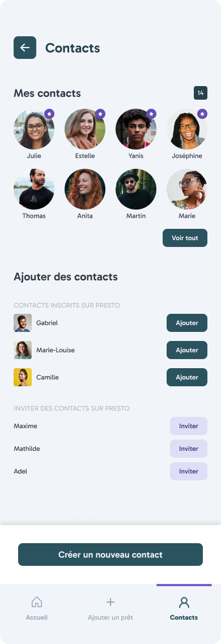Click Créer un nouveau contact
Viewport: 221px width, 644px height.
pos(110,555)
